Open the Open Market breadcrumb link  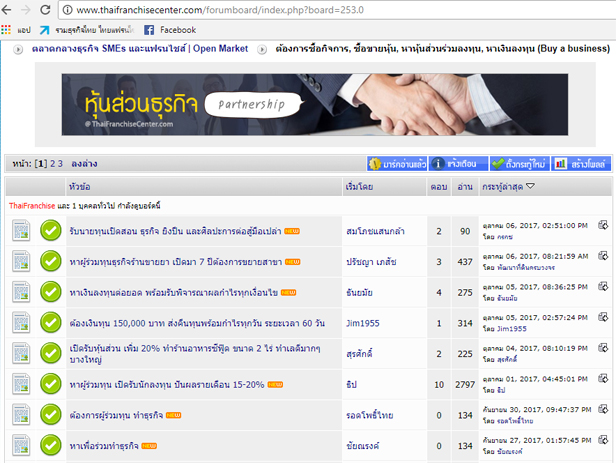point(140,49)
